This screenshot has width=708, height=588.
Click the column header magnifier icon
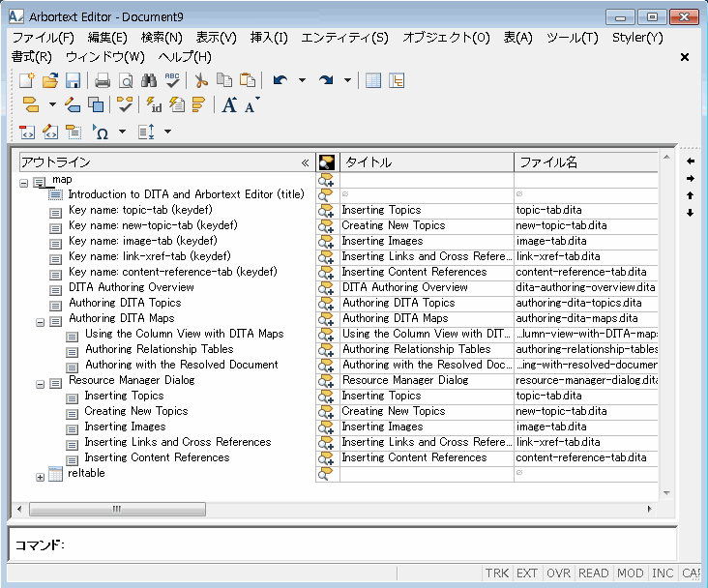click(327, 162)
